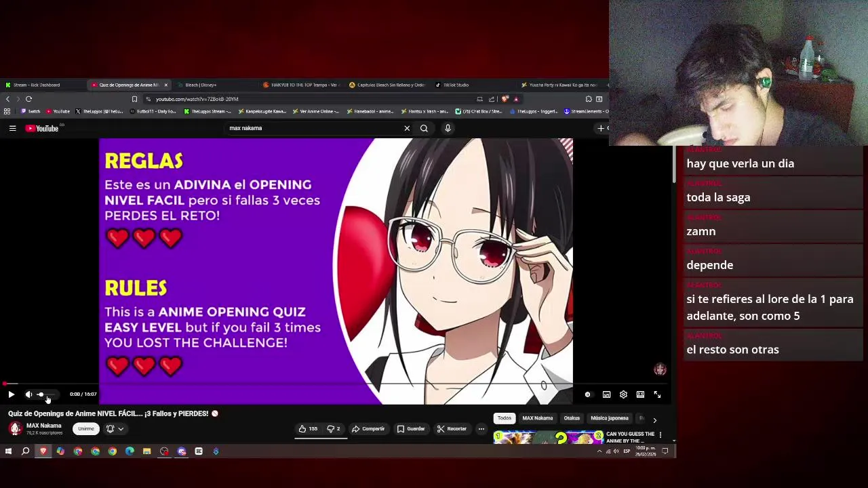The width and height of the screenshot is (868, 488).
Task: Toggle subtitles button in the player
Action: (x=606, y=394)
